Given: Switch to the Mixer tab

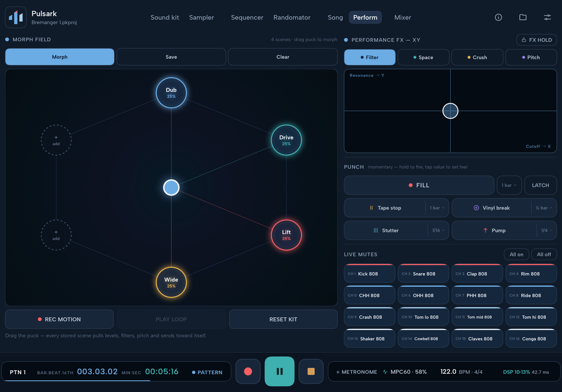Looking at the screenshot, I should pyautogui.click(x=402, y=17).
